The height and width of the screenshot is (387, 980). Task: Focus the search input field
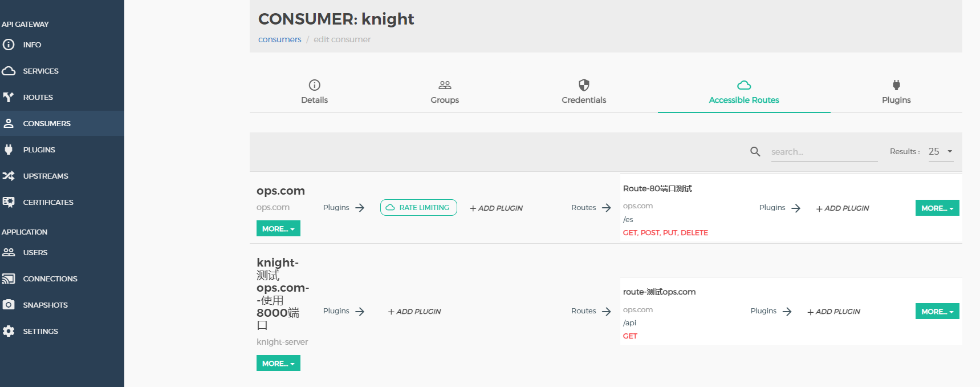tap(824, 152)
